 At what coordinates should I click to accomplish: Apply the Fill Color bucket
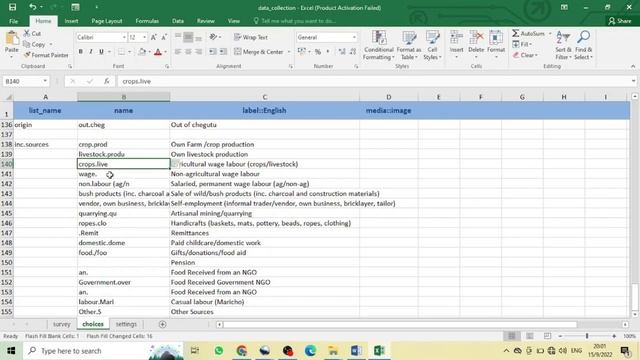142,52
